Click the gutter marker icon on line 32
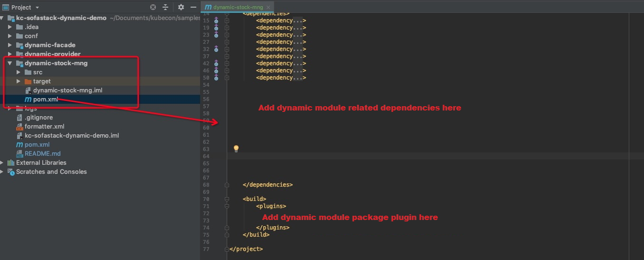The height and width of the screenshot is (260, 644). (x=216, y=49)
